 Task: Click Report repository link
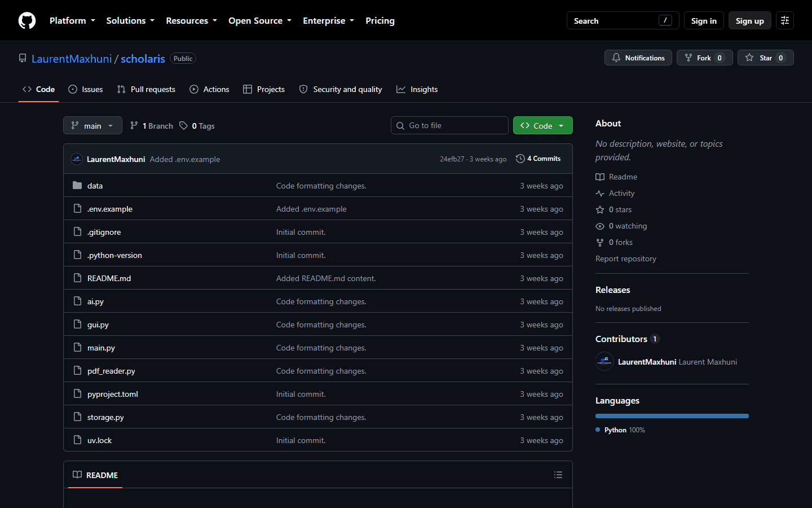click(x=626, y=259)
